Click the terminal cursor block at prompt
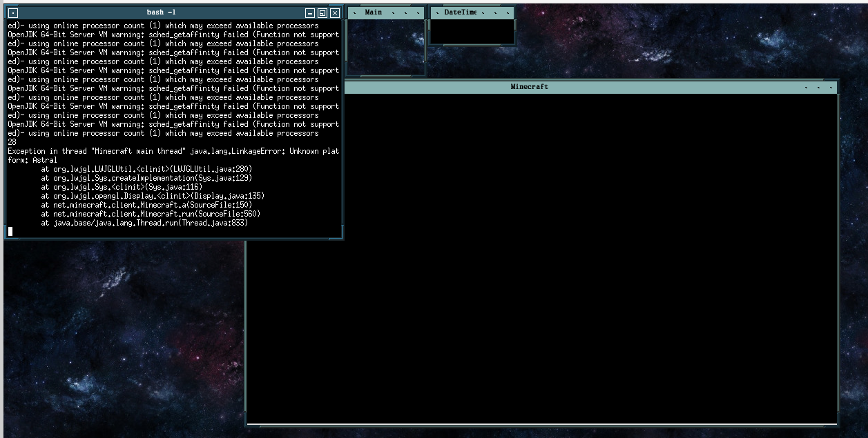 click(x=10, y=231)
